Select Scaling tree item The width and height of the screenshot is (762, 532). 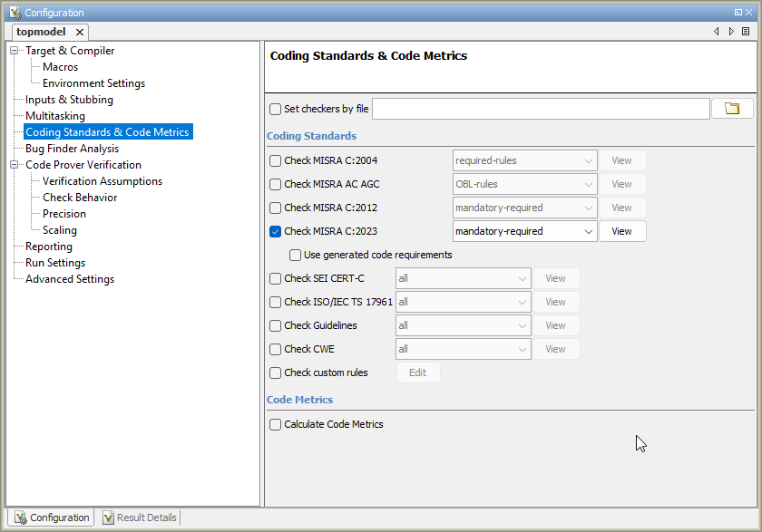pos(60,230)
